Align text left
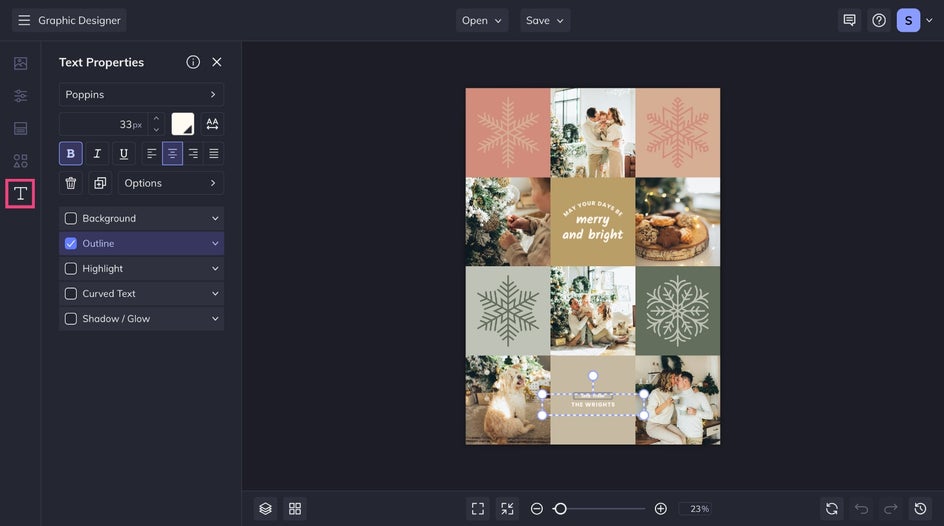Screen dimensions: 944x526 [152, 153]
